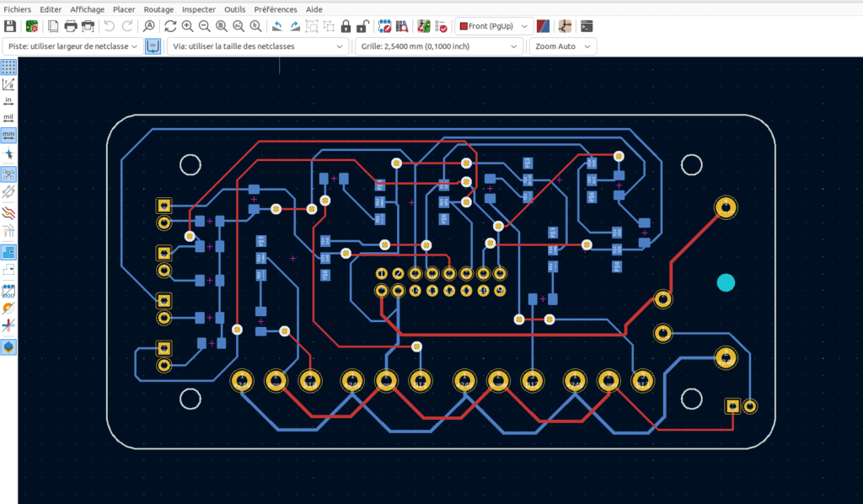Rotate selection counterclockwise icon
863x504 pixels.
tap(276, 26)
